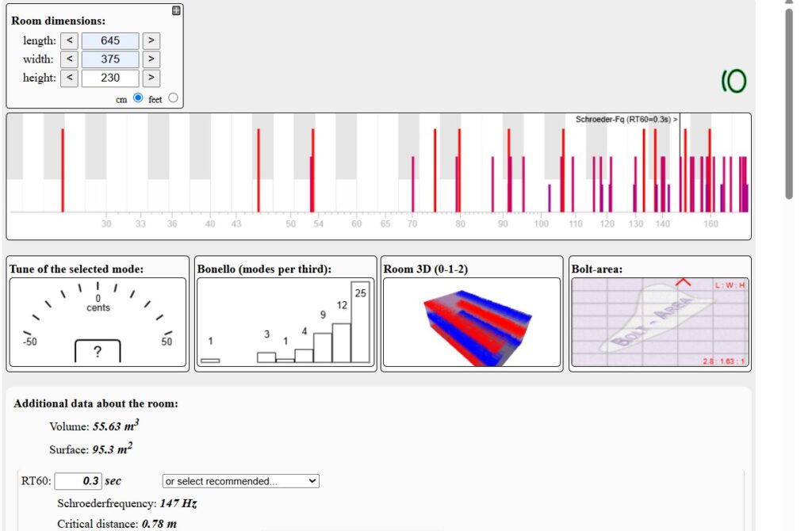Click the green logo icon

(734, 82)
